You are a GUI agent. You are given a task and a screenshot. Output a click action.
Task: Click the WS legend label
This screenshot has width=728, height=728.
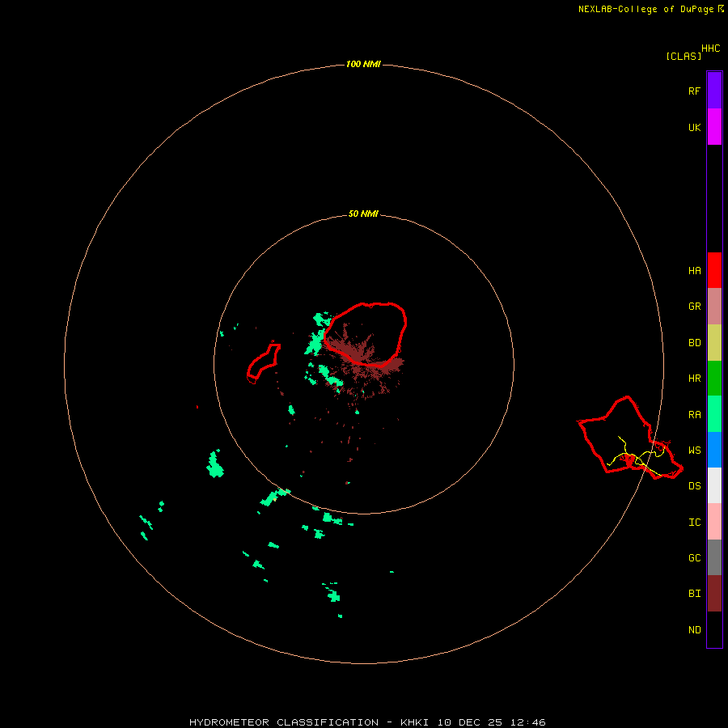tap(694, 451)
